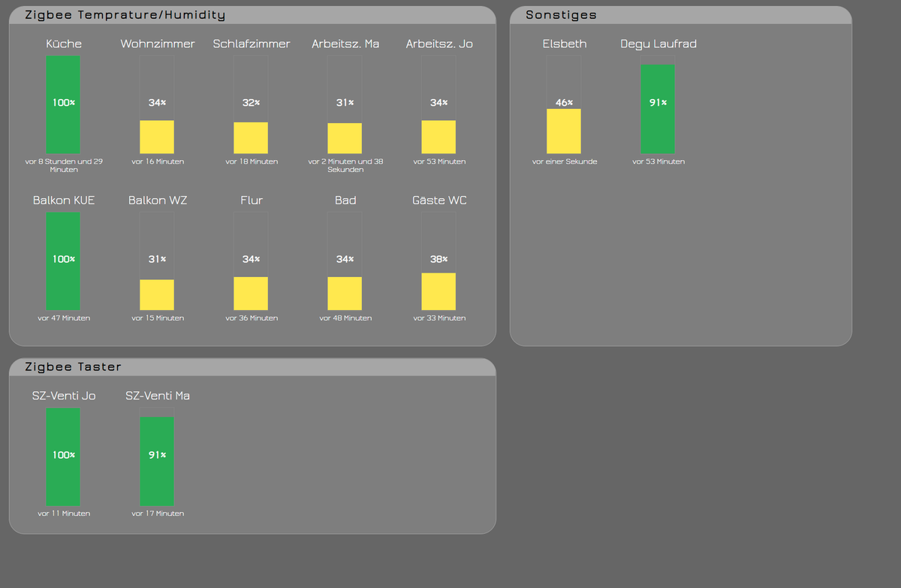Click the Arbeitsz. Ma device label
The image size is (901, 588).
point(345,44)
